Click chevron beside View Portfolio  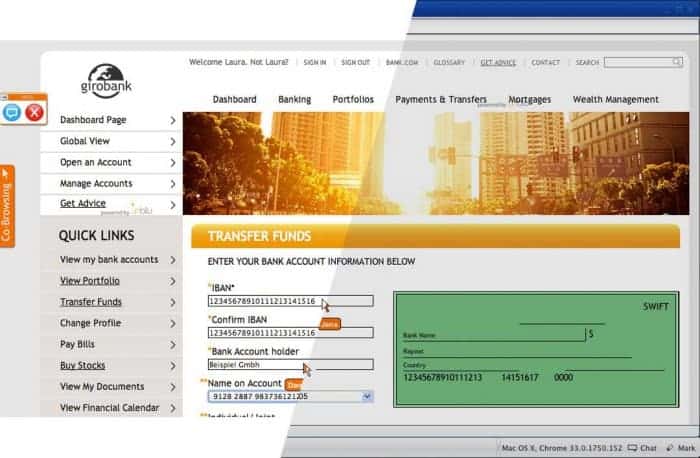[x=173, y=281]
